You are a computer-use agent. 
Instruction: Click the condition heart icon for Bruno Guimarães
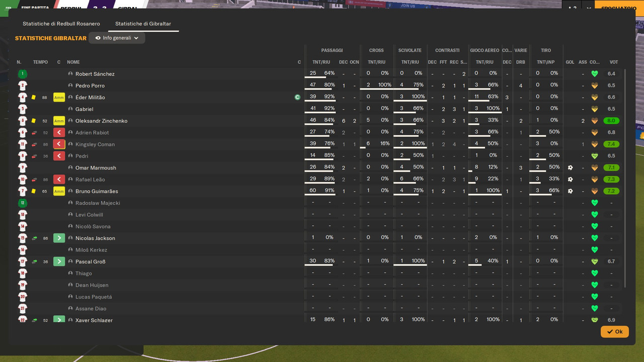pos(594,192)
